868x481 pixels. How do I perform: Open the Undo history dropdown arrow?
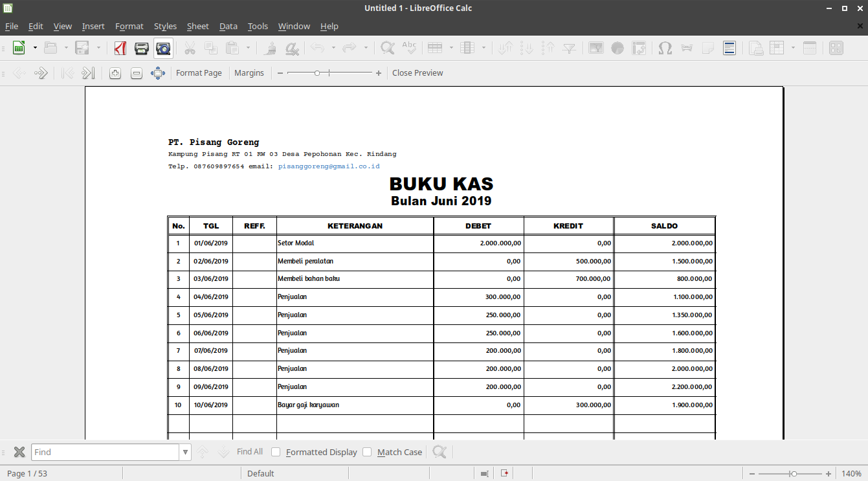(x=333, y=48)
